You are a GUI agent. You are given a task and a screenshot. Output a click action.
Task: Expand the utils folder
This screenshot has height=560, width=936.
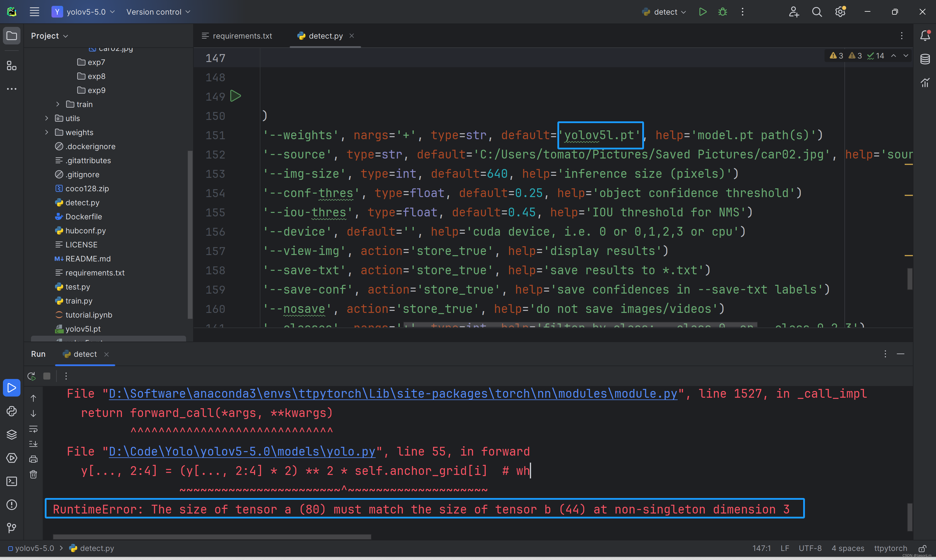tap(47, 118)
